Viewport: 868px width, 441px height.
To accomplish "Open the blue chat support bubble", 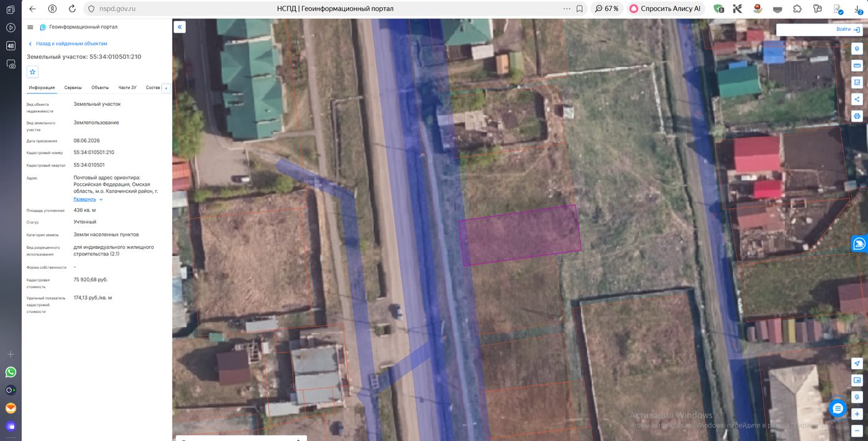I will [x=838, y=408].
